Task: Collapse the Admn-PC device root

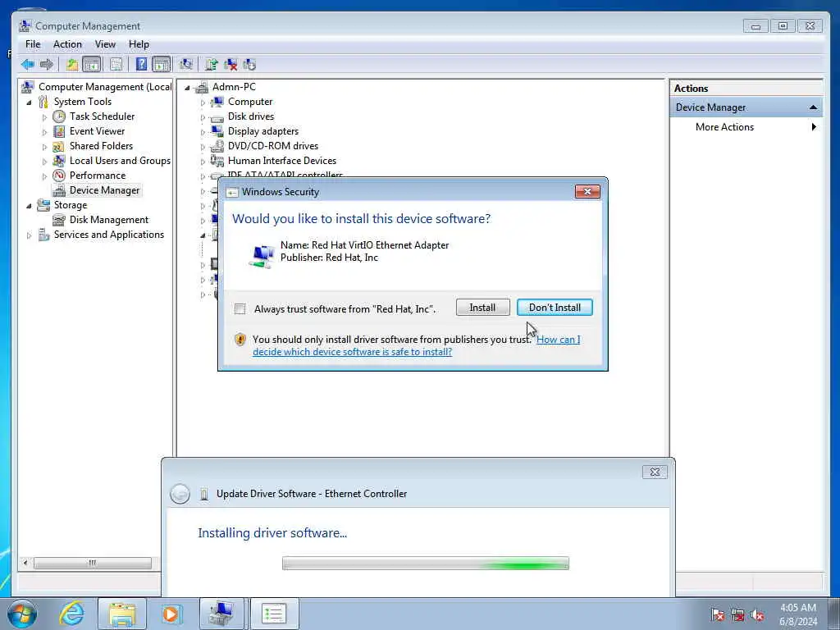Action: 187,87
